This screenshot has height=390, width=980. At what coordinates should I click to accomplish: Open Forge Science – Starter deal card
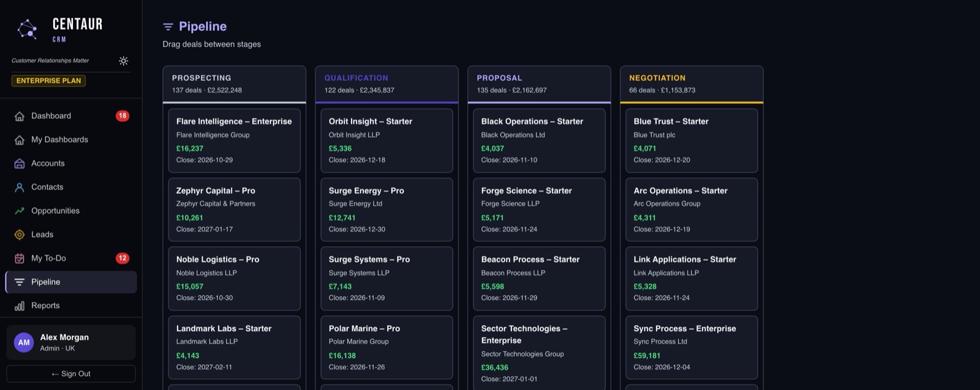click(539, 209)
